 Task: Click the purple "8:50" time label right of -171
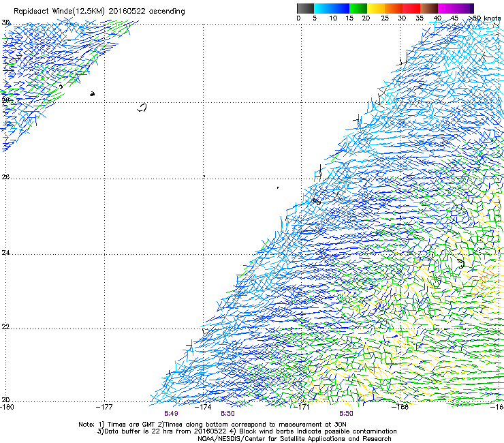click(x=346, y=414)
